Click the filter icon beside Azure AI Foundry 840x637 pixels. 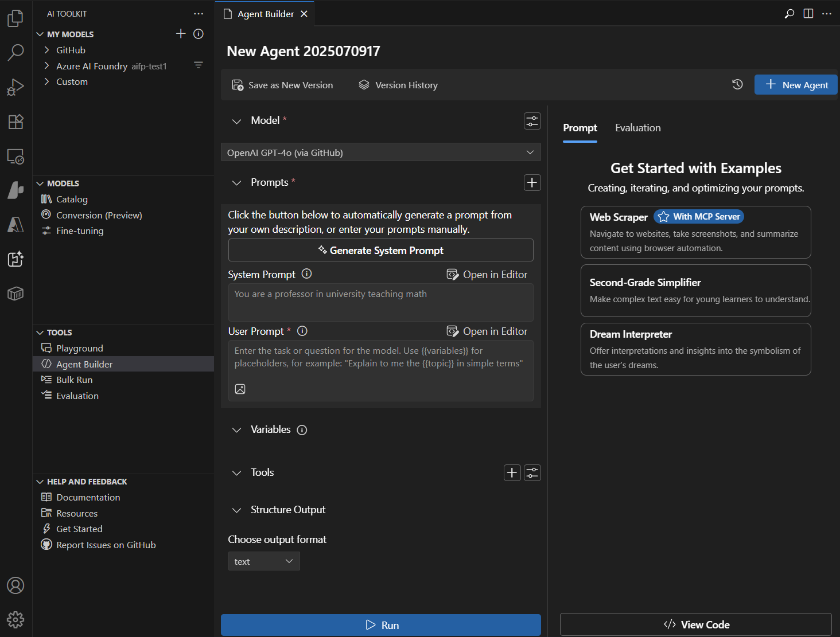coord(199,65)
